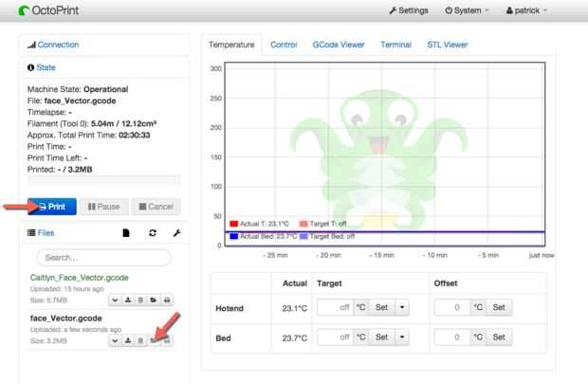This screenshot has height=384, width=588.
Task: Set the Bed target temperature
Action: tap(381, 338)
